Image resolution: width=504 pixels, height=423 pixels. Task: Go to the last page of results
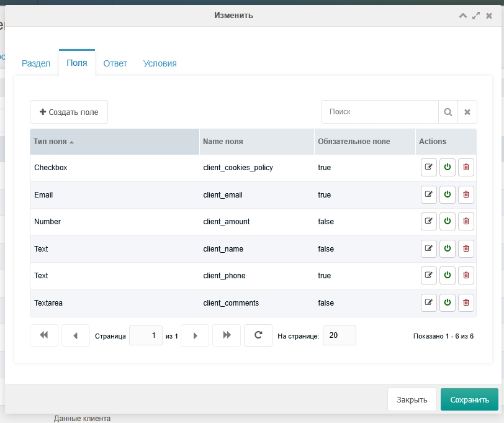227,335
